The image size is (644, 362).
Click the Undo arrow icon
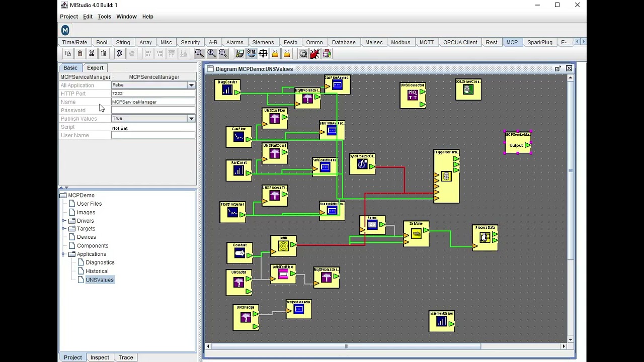click(119, 54)
